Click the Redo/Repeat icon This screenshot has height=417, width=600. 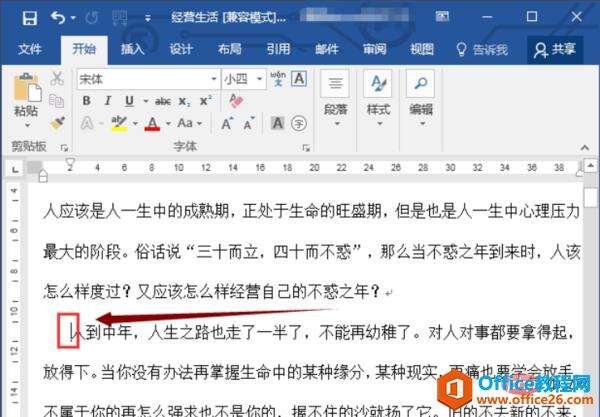coord(91,18)
